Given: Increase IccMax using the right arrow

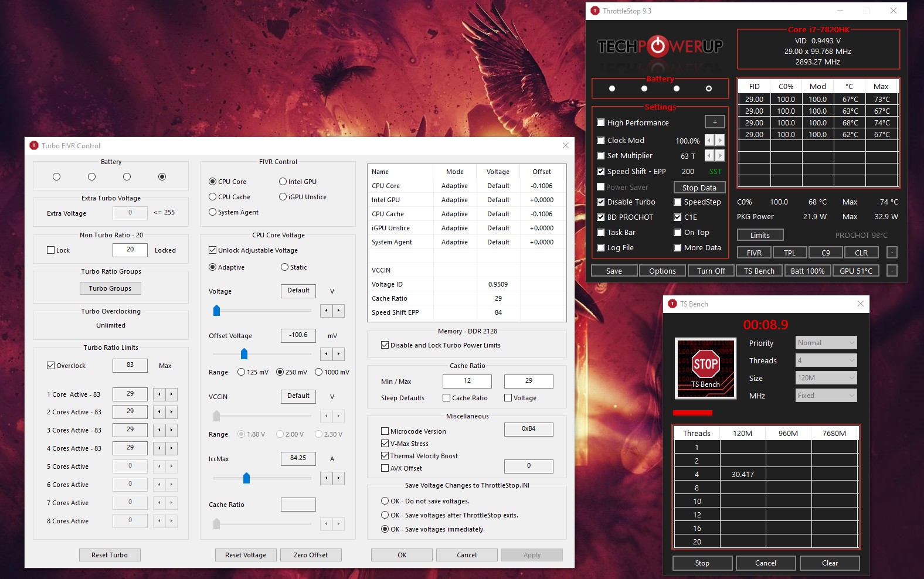Looking at the screenshot, I should pos(338,478).
